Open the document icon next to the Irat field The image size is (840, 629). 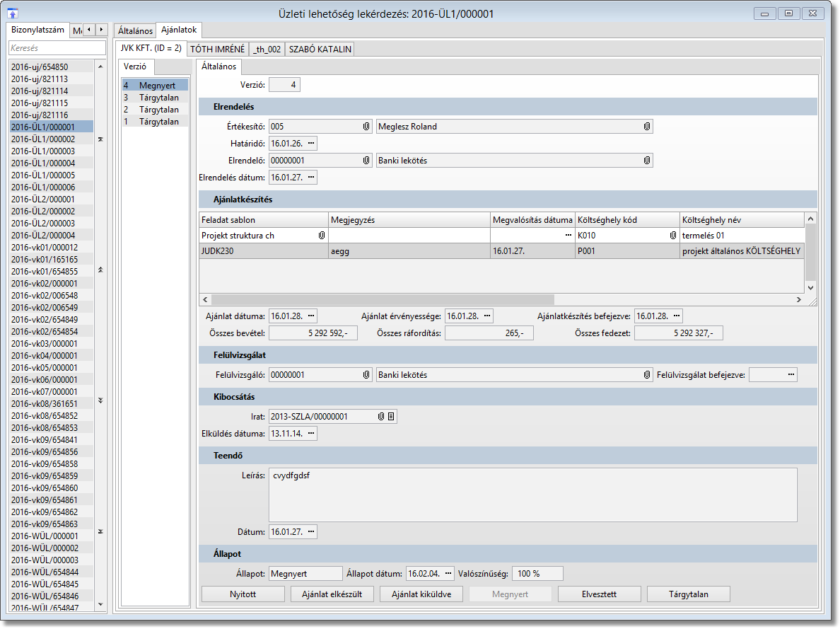click(x=391, y=417)
